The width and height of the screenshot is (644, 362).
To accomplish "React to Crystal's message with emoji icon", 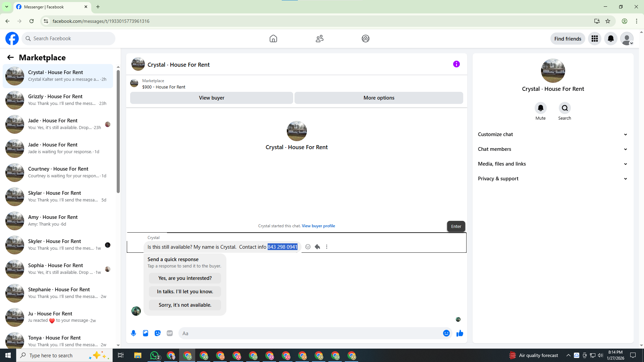I will pyautogui.click(x=308, y=247).
